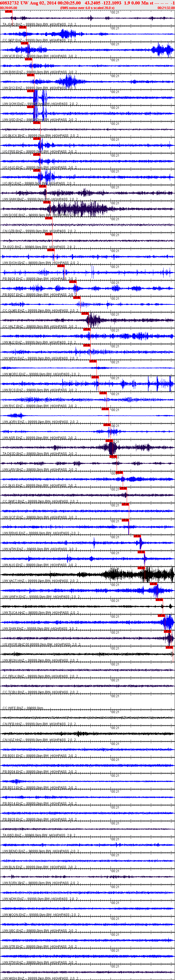This screenshot has width=175, height=980.
Task: Select the UW RVC EHZ station label
Action: tap(40, 406)
